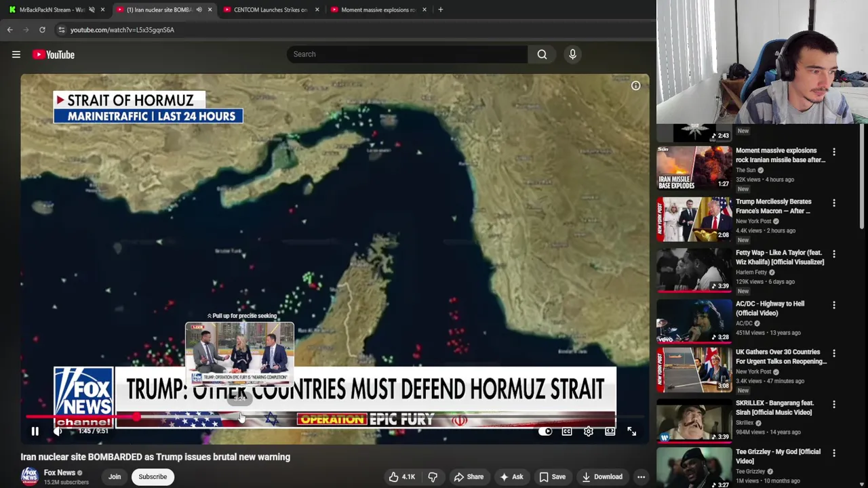Click the Ask button
Image resolution: width=868 pixels, height=488 pixels.
click(x=511, y=477)
